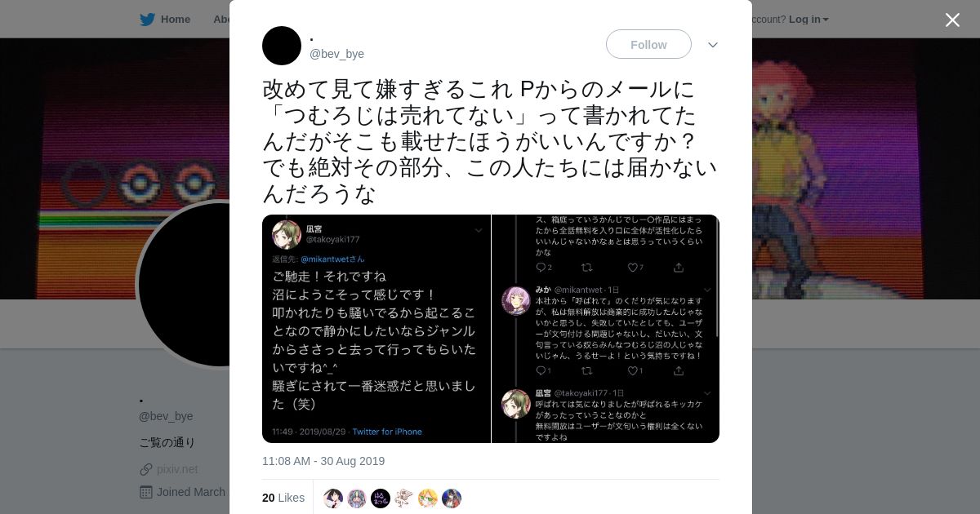This screenshot has height=514, width=980.
Task: Close the tweet overlay with X
Action: [952, 20]
